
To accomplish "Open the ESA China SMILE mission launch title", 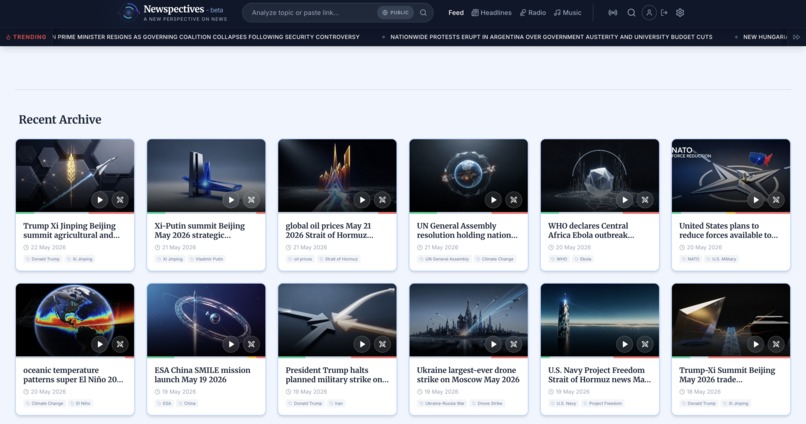I will click(x=203, y=375).
